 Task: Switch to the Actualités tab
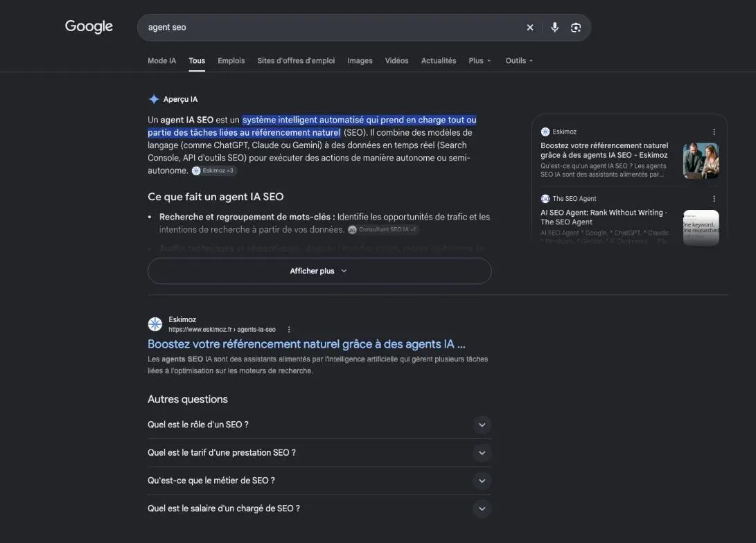point(438,61)
